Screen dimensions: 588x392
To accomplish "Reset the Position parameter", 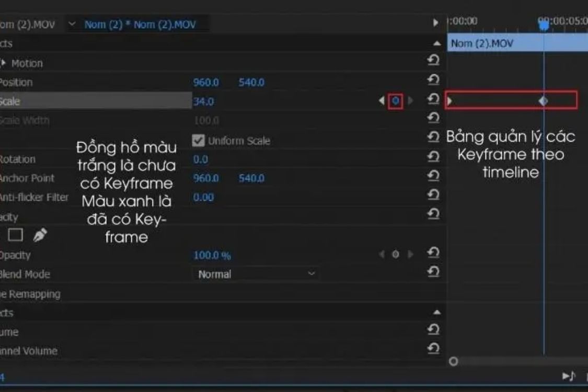I will [433, 80].
